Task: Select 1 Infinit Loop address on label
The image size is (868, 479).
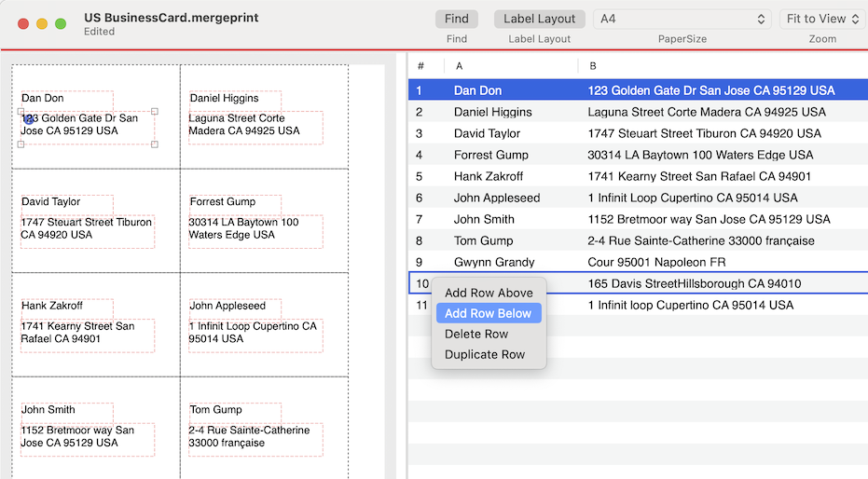Action: (255, 335)
